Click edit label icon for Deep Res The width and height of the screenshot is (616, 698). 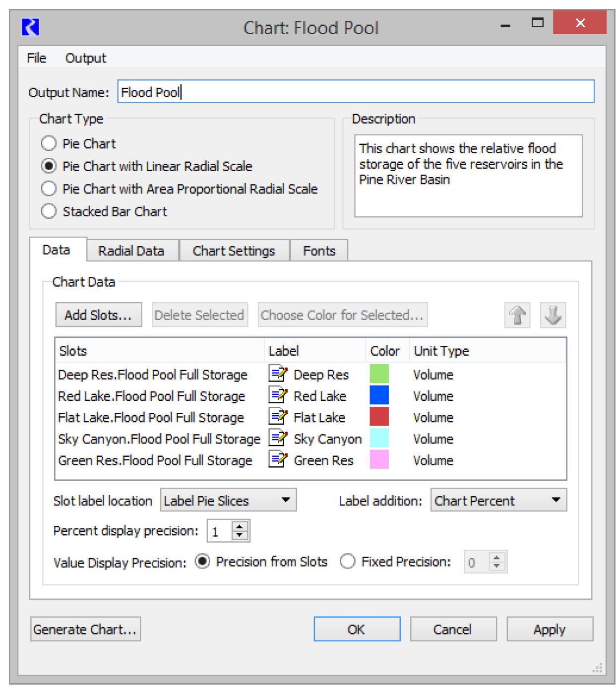point(278,374)
